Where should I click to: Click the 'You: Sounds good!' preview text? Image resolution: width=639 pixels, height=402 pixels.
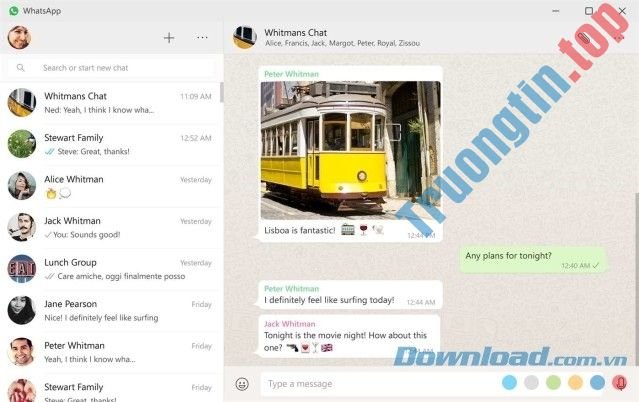(87, 235)
